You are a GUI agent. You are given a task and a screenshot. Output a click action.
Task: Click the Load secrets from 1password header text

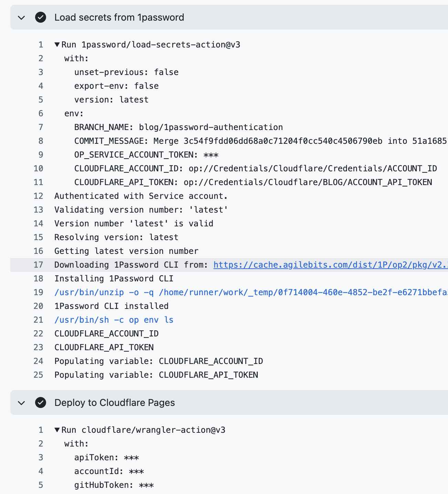click(x=119, y=18)
